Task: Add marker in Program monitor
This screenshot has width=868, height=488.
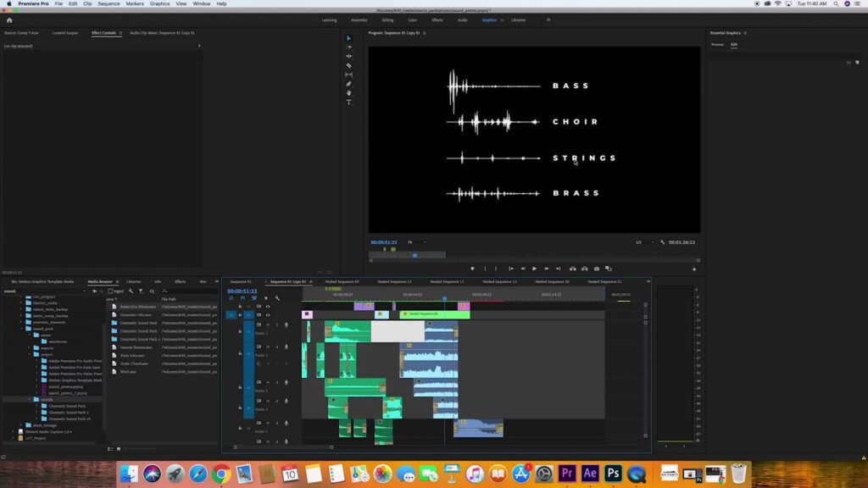Action: pyautogui.click(x=472, y=269)
